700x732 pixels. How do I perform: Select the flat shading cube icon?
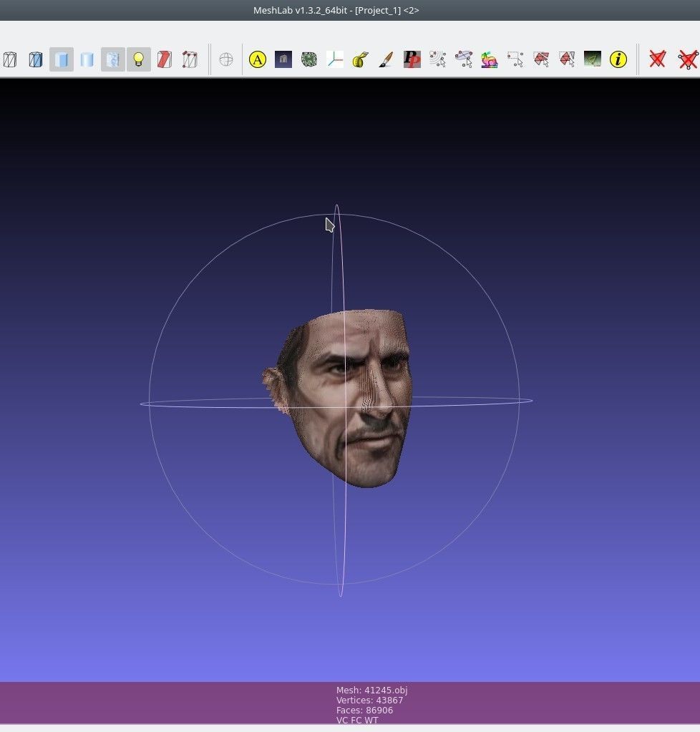(62, 60)
